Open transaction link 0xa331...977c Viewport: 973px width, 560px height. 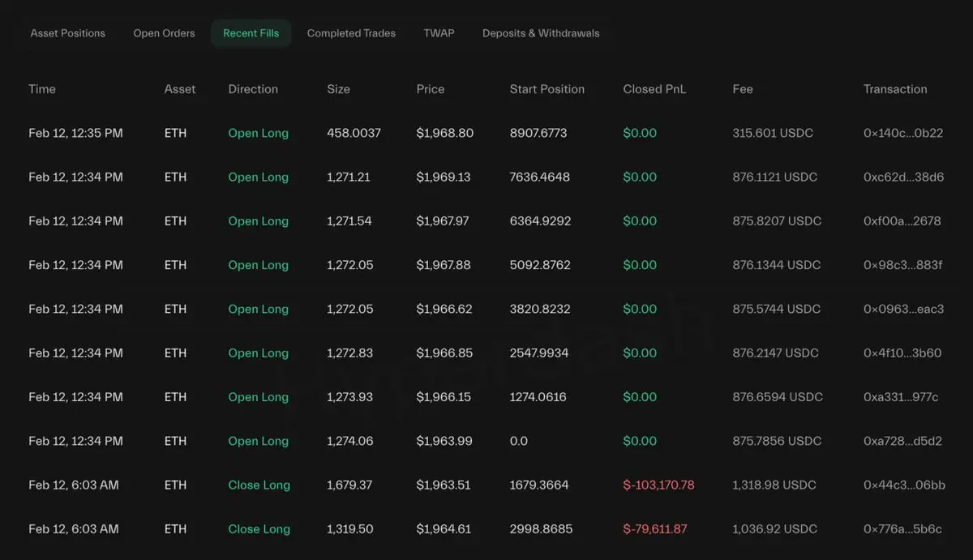click(x=901, y=397)
